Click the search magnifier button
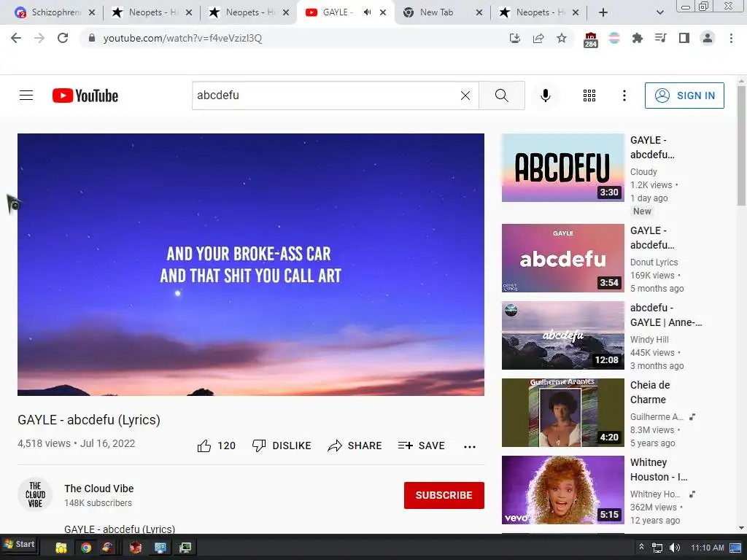 502,96
